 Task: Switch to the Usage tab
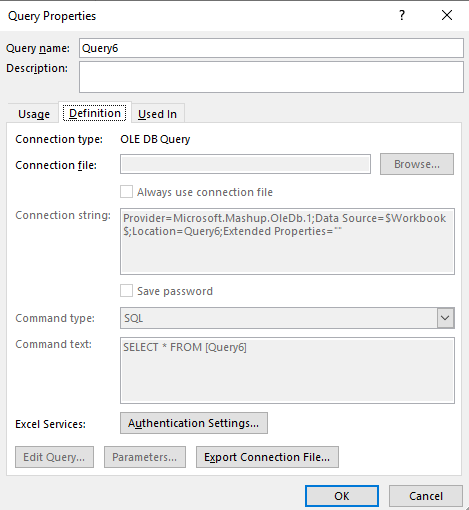[x=34, y=114]
